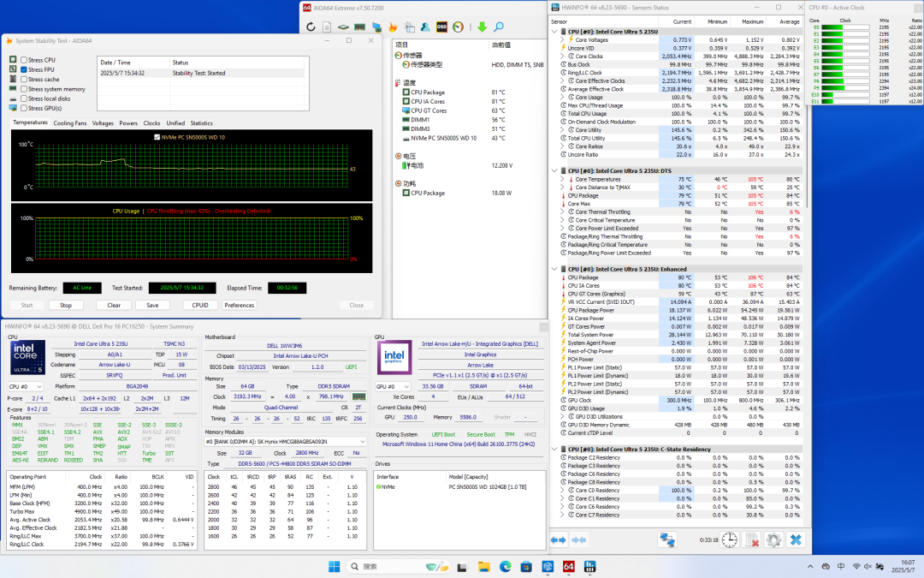Screen dimensions: 924x578
Task: Open the Preferences button
Action: [240, 306]
